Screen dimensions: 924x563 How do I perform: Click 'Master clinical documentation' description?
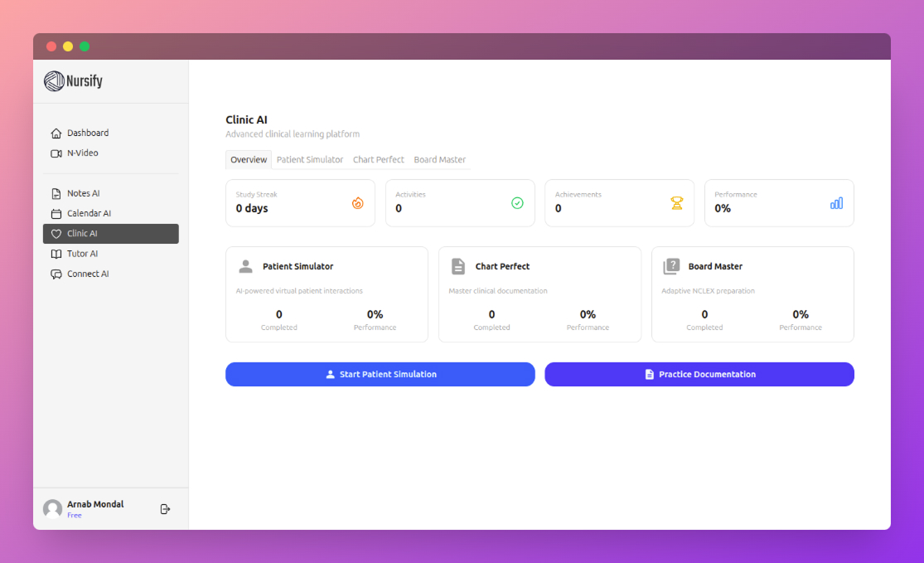click(x=498, y=291)
